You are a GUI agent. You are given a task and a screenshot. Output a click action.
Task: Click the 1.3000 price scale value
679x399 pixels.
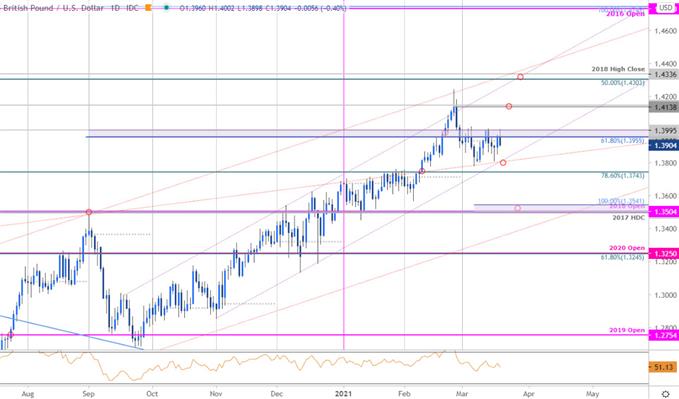tap(665, 295)
